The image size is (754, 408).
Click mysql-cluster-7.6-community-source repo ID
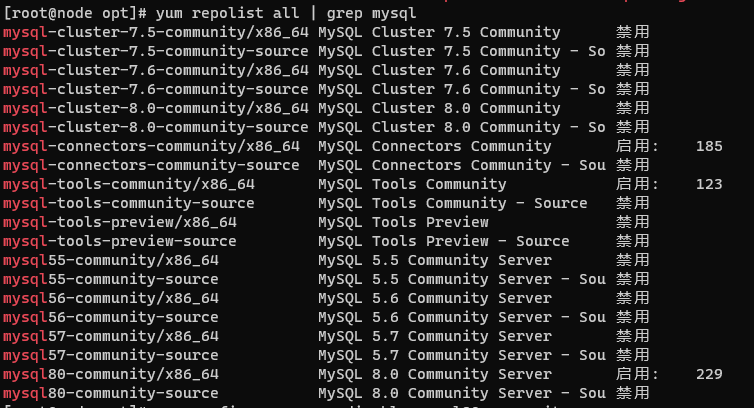click(x=156, y=89)
